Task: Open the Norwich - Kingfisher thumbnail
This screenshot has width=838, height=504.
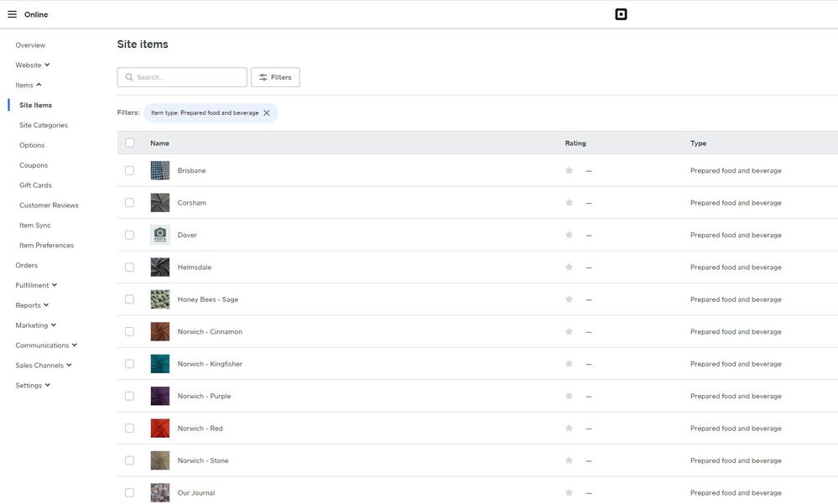Action: pos(159,364)
